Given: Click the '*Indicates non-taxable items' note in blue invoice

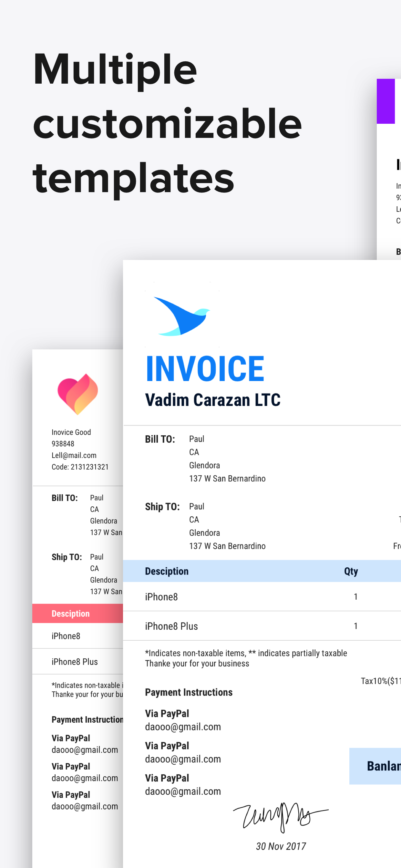Looking at the screenshot, I should click(x=246, y=653).
